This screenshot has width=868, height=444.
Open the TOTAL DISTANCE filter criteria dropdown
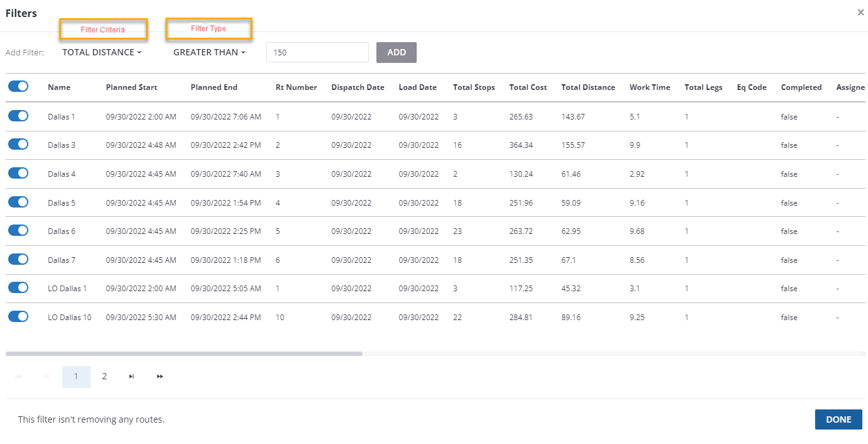[x=102, y=52]
